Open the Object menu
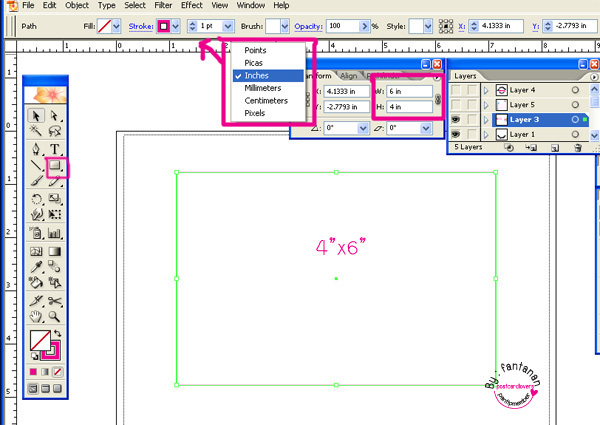Screen dimensions: 600x425 click(x=77, y=5)
